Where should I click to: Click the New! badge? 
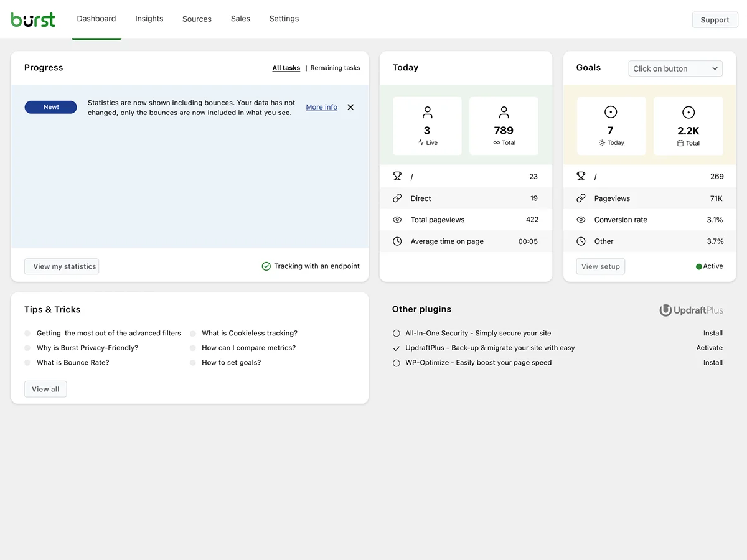[x=51, y=107]
